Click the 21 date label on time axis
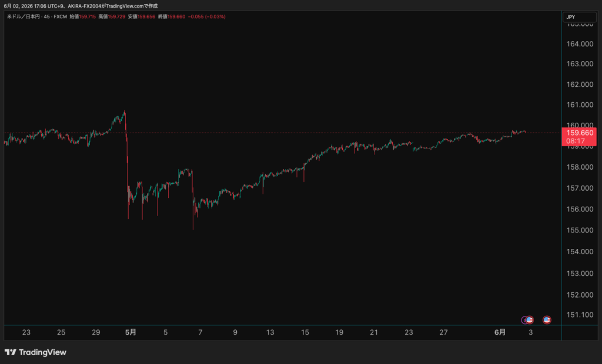 point(374,332)
